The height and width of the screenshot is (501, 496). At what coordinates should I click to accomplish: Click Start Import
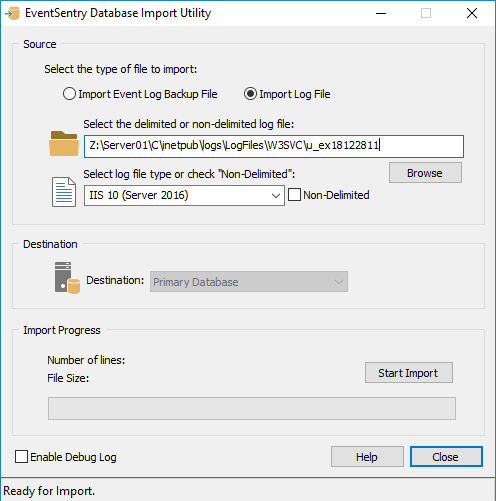(409, 373)
